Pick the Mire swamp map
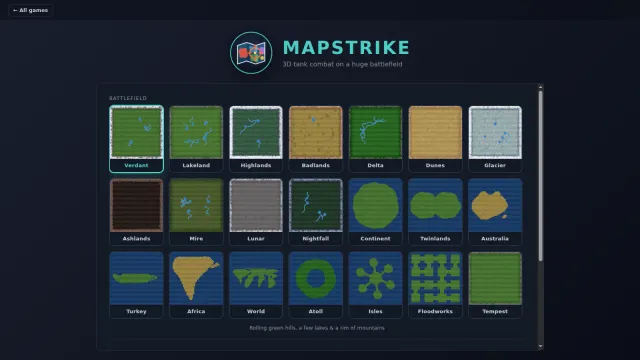The width and height of the screenshot is (640, 360). (x=196, y=212)
